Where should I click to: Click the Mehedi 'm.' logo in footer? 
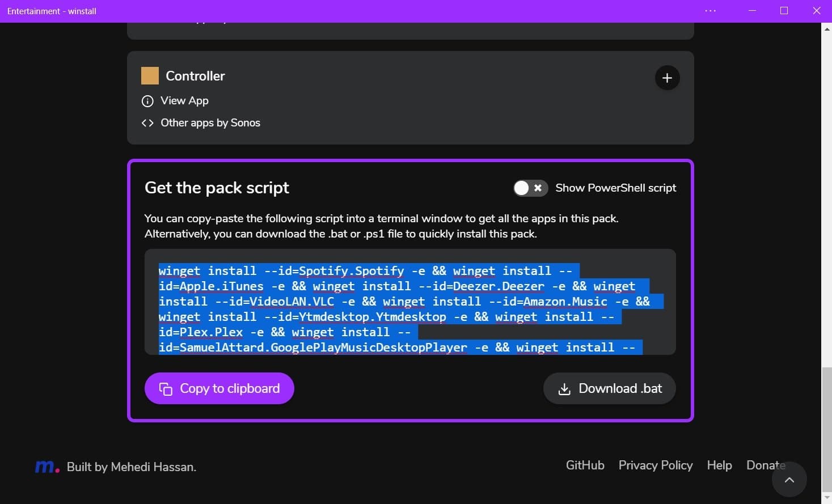[47, 467]
